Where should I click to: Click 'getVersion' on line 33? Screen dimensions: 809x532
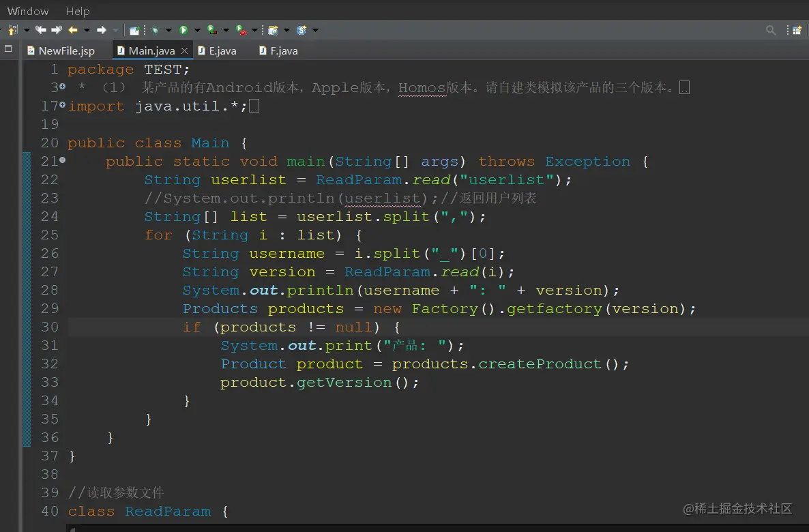point(344,383)
